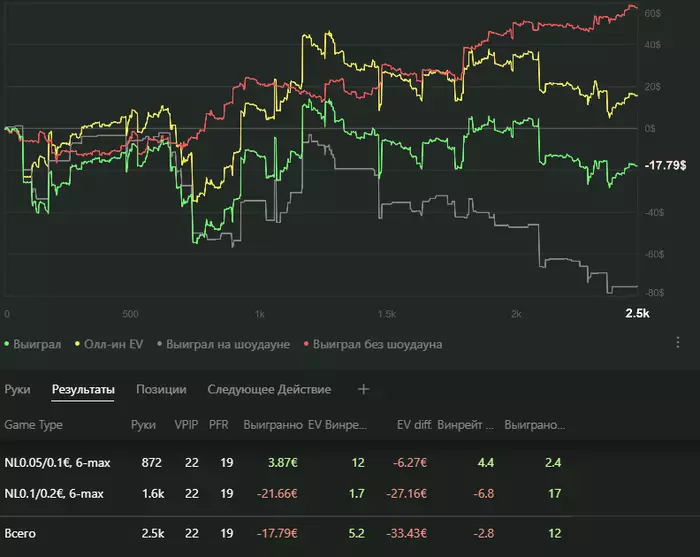Sort by the first Выигранно column header
The image size is (700, 557).
pyautogui.click(x=272, y=424)
